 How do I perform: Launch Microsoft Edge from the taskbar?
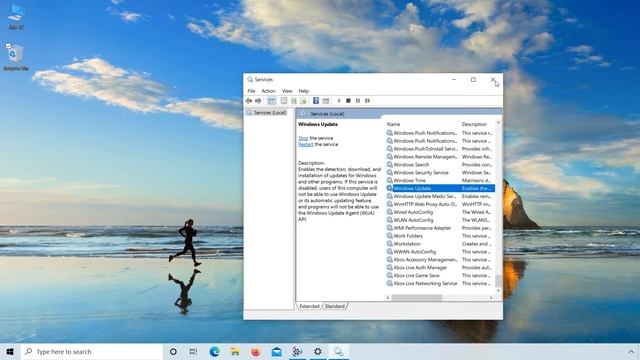pyautogui.click(x=214, y=351)
